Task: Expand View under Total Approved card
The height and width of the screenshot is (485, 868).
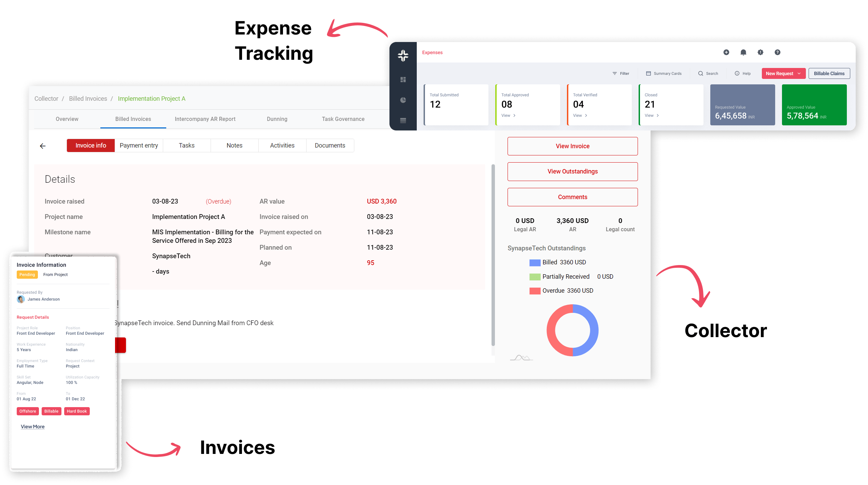Action: [508, 115]
